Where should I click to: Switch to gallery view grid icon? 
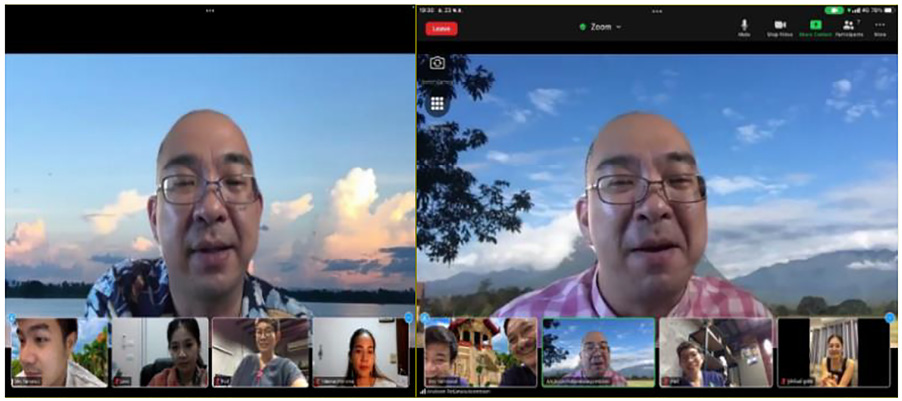pyautogui.click(x=437, y=102)
